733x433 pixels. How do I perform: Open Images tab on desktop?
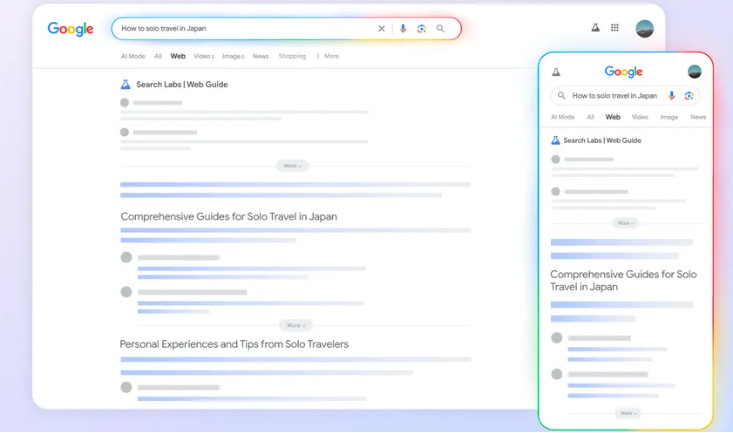click(x=233, y=56)
